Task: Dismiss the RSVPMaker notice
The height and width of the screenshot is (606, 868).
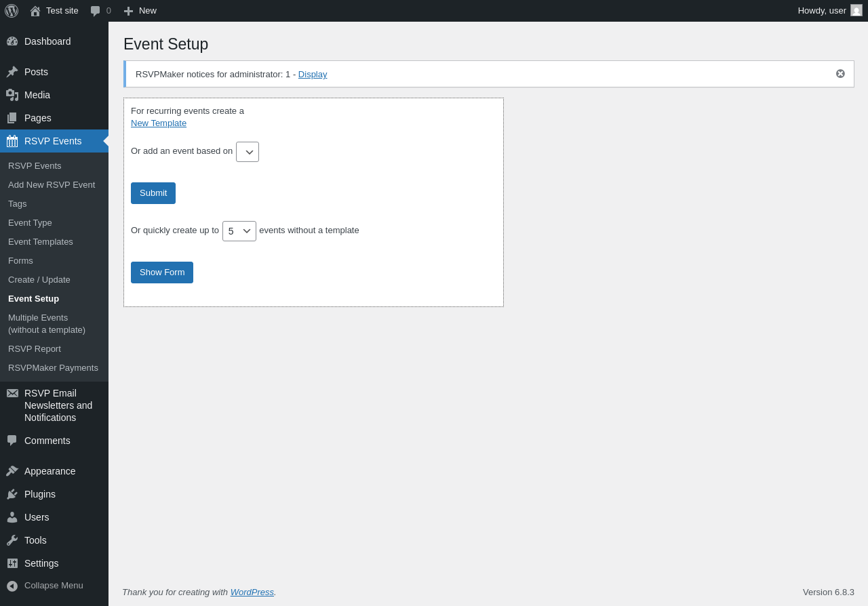Action: click(x=840, y=74)
